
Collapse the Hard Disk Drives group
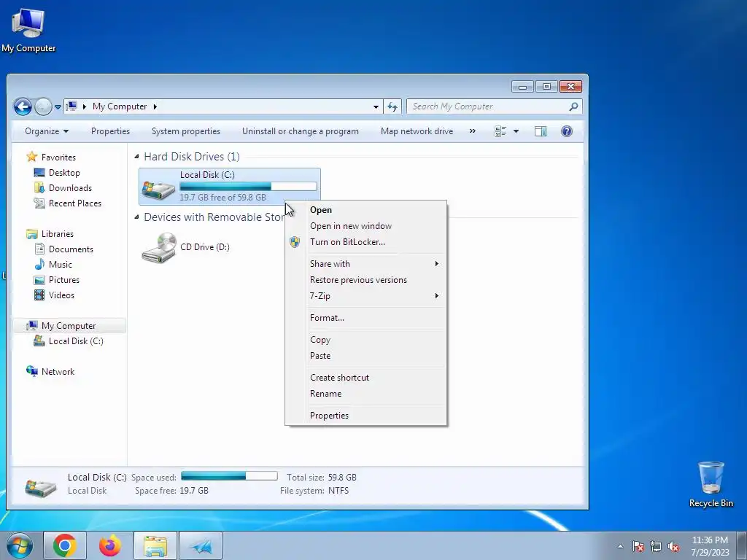[136, 156]
